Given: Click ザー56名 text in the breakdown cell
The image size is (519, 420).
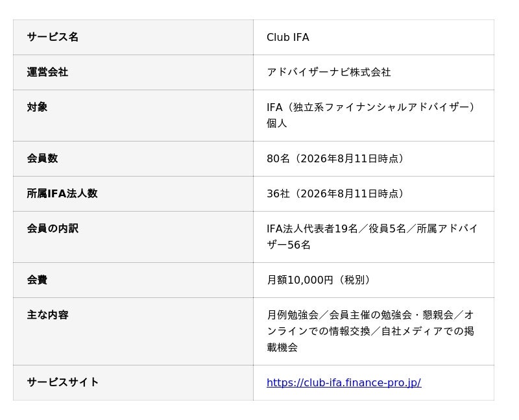Looking at the screenshot, I should (288, 245).
